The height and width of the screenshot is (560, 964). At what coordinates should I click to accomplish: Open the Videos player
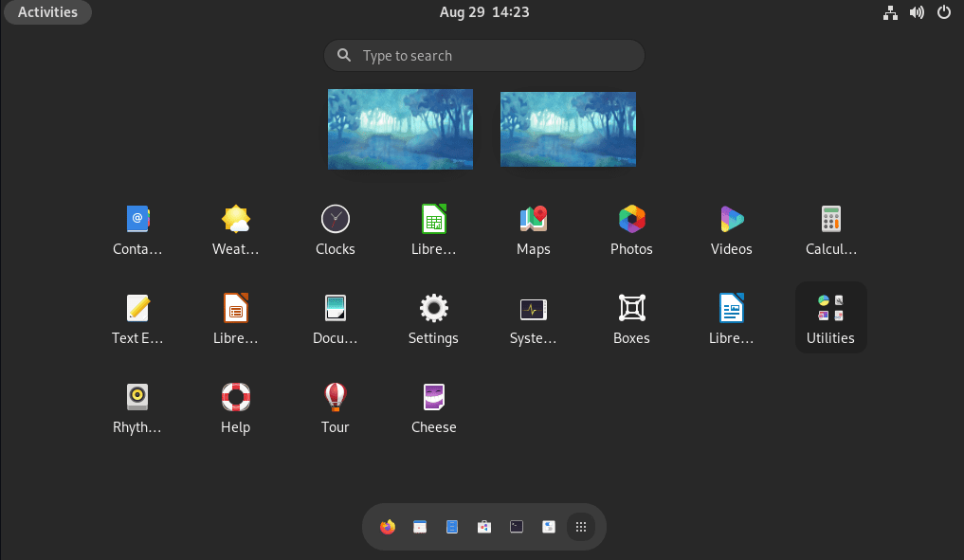click(731, 229)
